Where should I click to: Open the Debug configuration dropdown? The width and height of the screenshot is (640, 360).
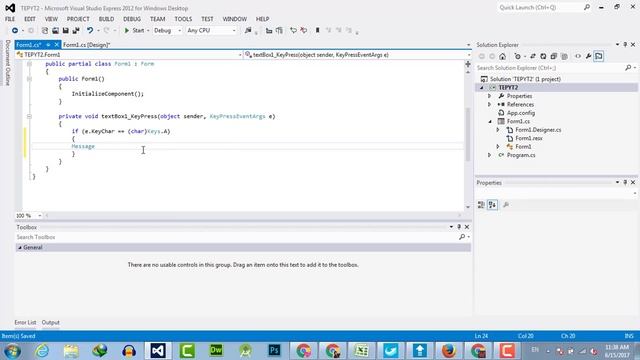point(167,31)
